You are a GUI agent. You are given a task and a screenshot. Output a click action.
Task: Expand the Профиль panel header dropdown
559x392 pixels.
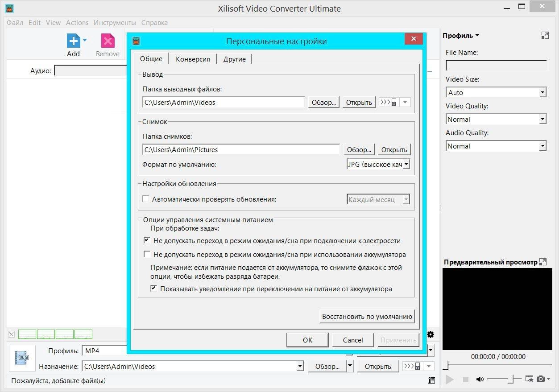click(x=477, y=35)
